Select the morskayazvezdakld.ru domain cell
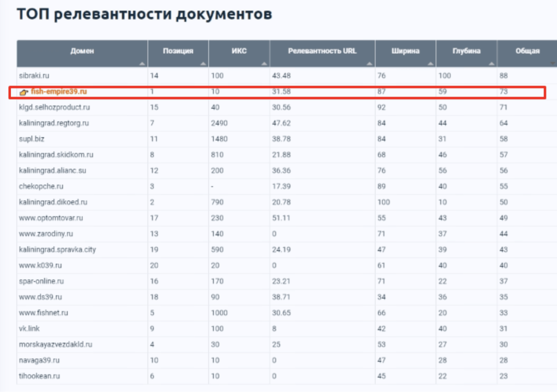 tap(82, 344)
